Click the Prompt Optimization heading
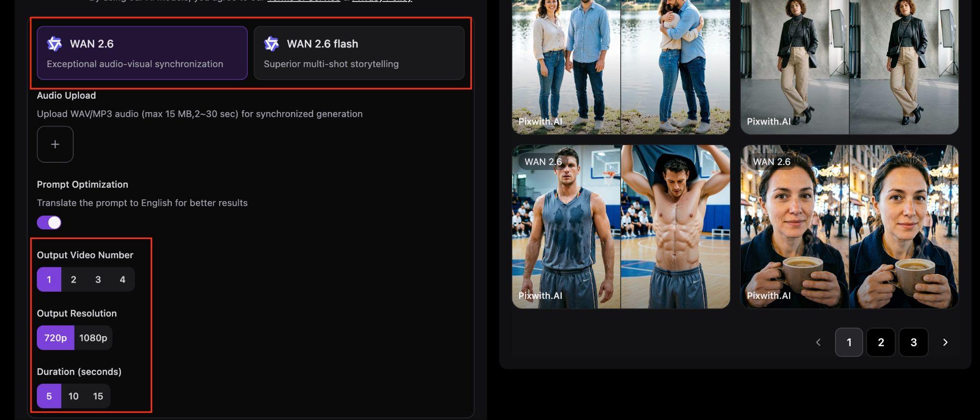 click(x=82, y=184)
